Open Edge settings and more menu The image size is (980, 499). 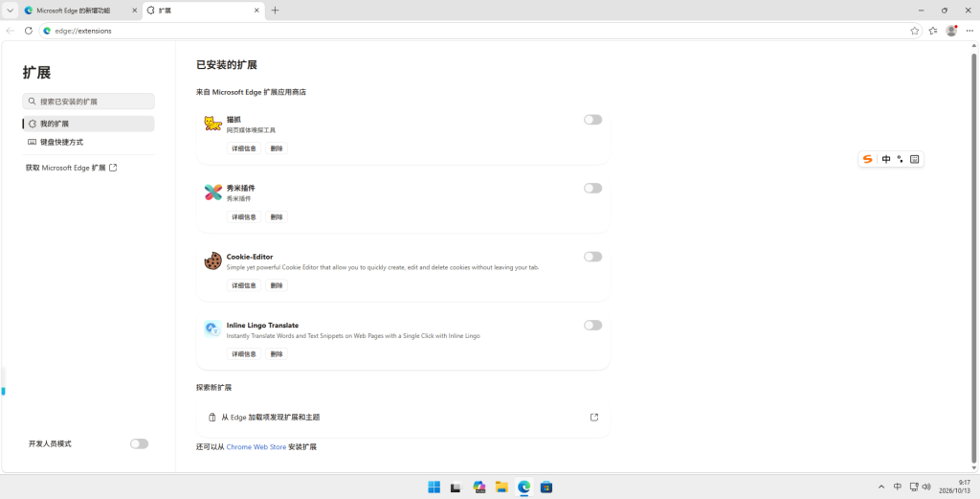[969, 31]
